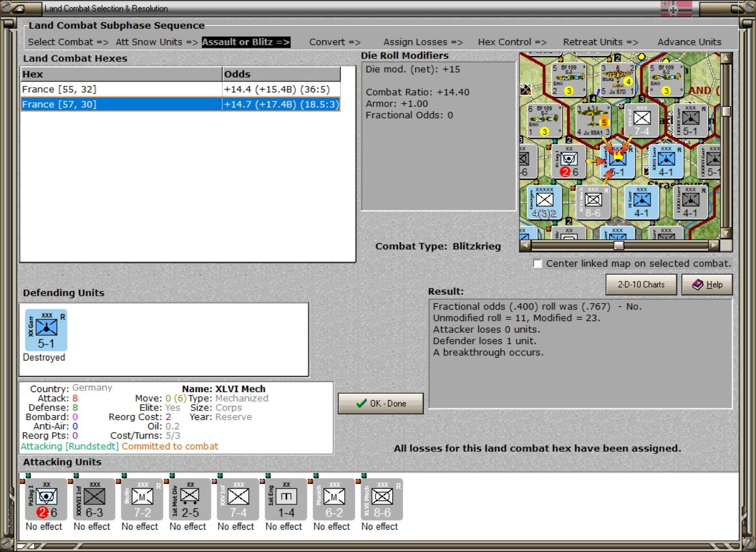
Task: Go to Hex Control subphase
Action: pos(512,42)
